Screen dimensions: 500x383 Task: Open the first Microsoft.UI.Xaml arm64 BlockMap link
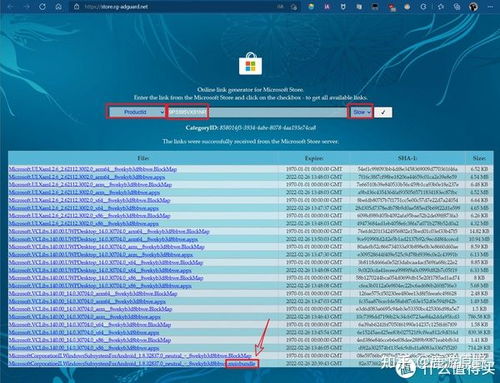click(93, 169)
